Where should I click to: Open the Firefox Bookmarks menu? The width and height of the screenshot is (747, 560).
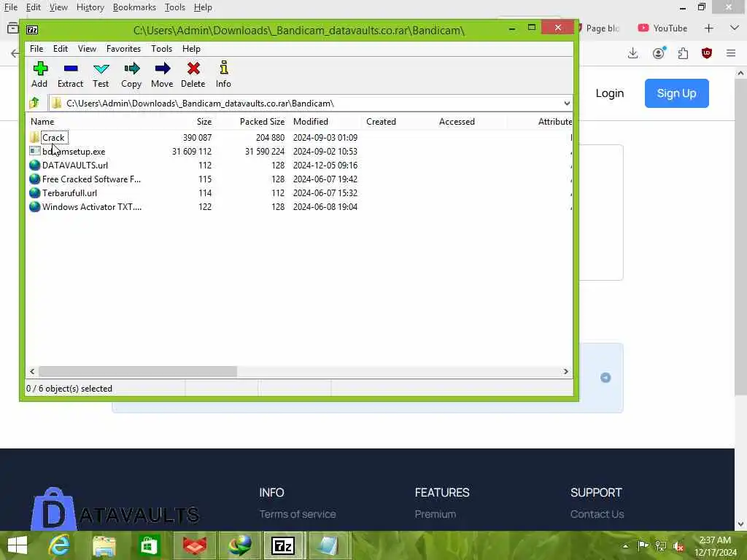coord(134,7)
